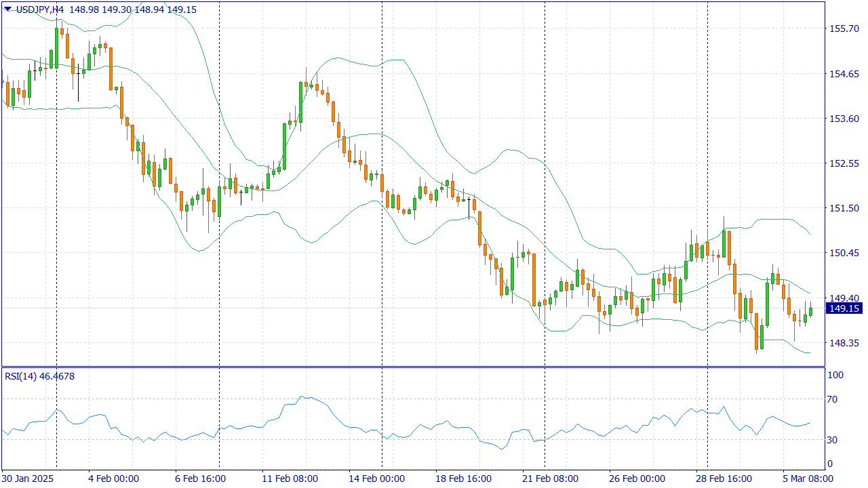
Task: Select the USDJPY,H4 chart title
Action: click(39, 9)
